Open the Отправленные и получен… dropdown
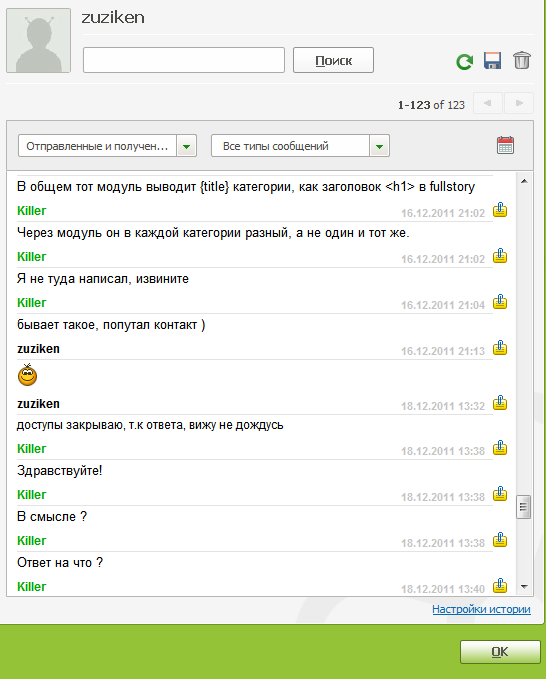The width and height of the screenshot is (546, 679). [x=107, y=146]
